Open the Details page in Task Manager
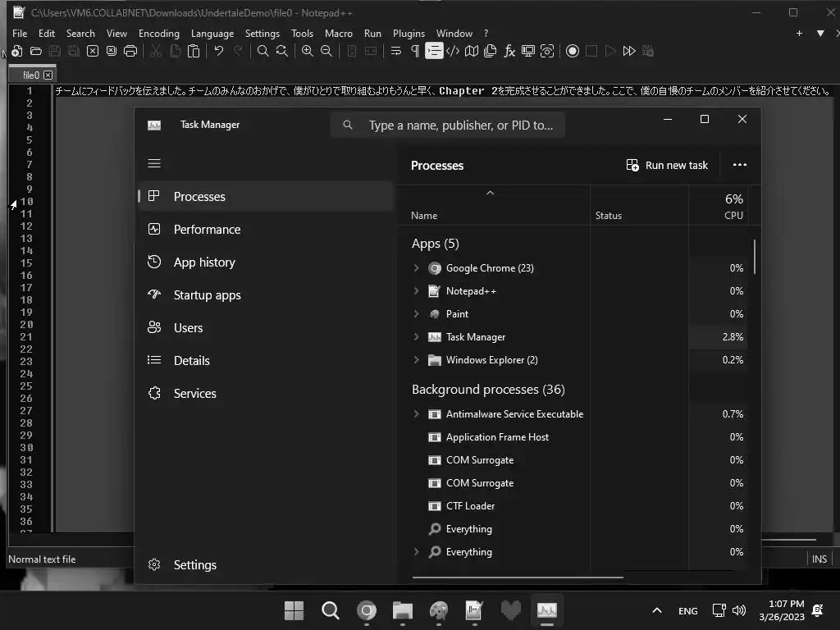 point(267,361)
